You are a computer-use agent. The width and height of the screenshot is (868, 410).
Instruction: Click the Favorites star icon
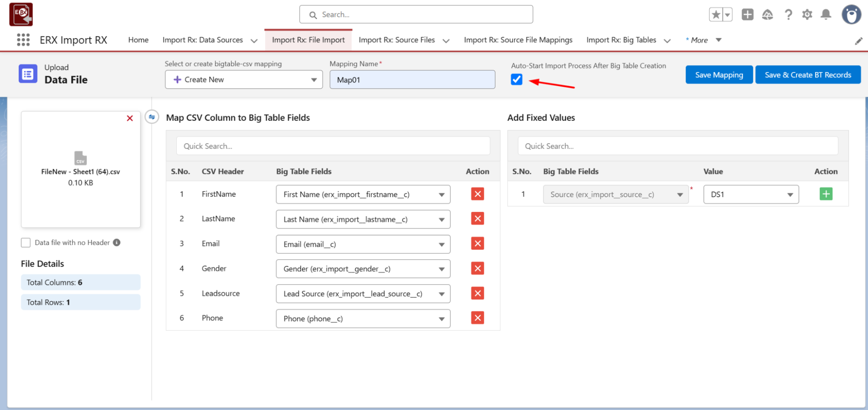point(716,15)
